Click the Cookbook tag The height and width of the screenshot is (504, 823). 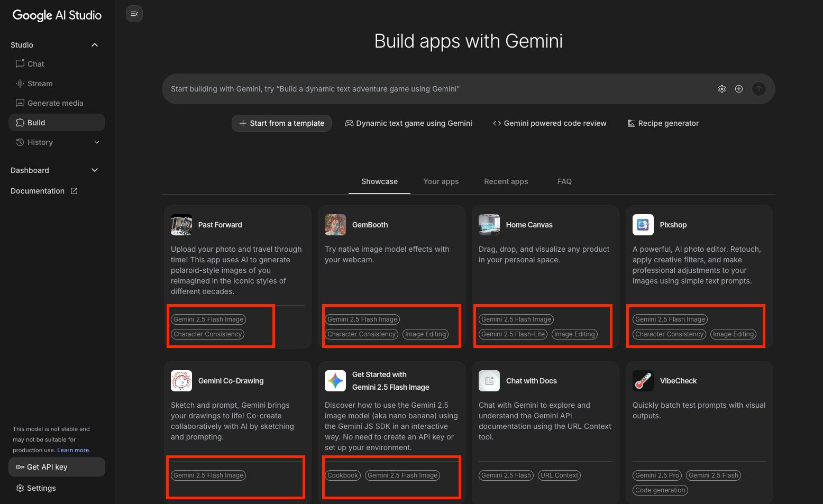pos(343,475)
